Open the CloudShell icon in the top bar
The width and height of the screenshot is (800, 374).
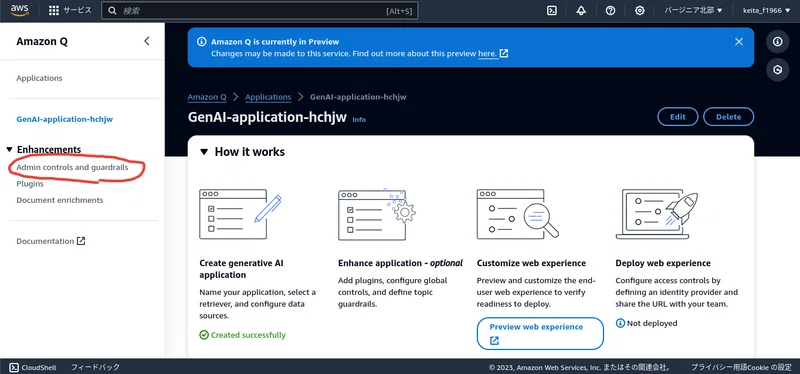point(552,11)
